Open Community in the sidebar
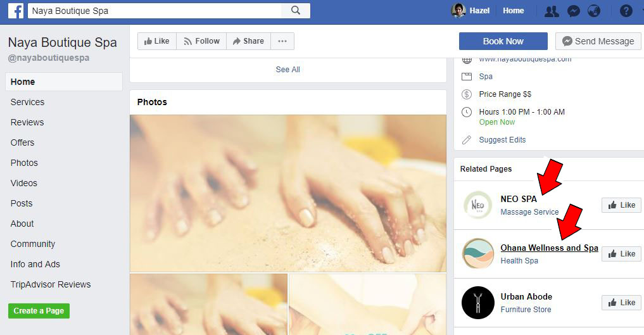This screenshot has width=644, height=335. pos(33,244)
